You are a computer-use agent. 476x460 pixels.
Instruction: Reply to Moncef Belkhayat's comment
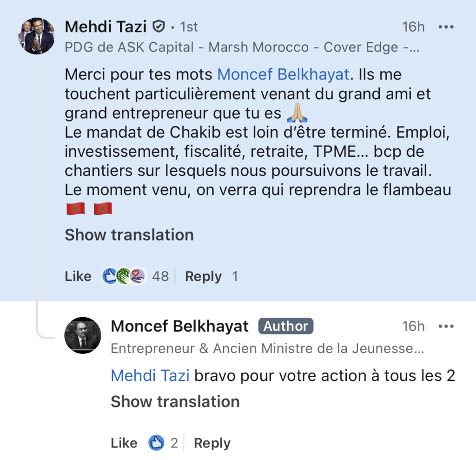coord(212,443)
